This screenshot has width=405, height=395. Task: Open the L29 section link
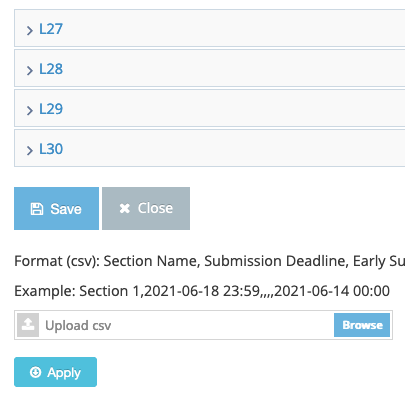tap(51, 109)
